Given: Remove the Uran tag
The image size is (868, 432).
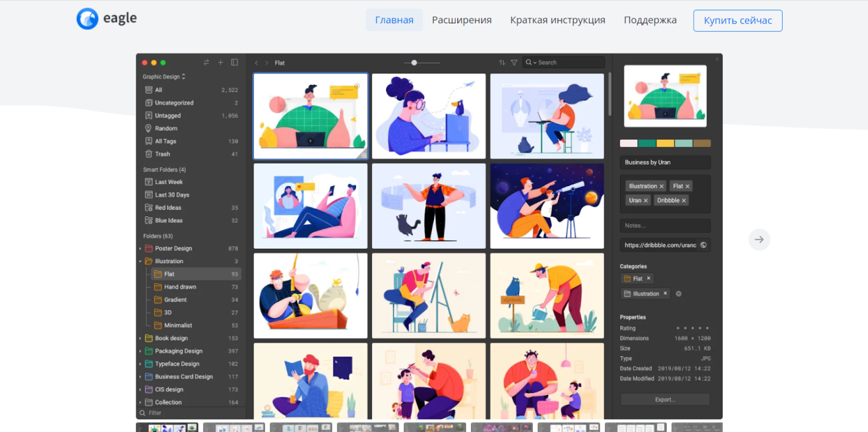Looking at the screenshot, I should tap(646, 201).
